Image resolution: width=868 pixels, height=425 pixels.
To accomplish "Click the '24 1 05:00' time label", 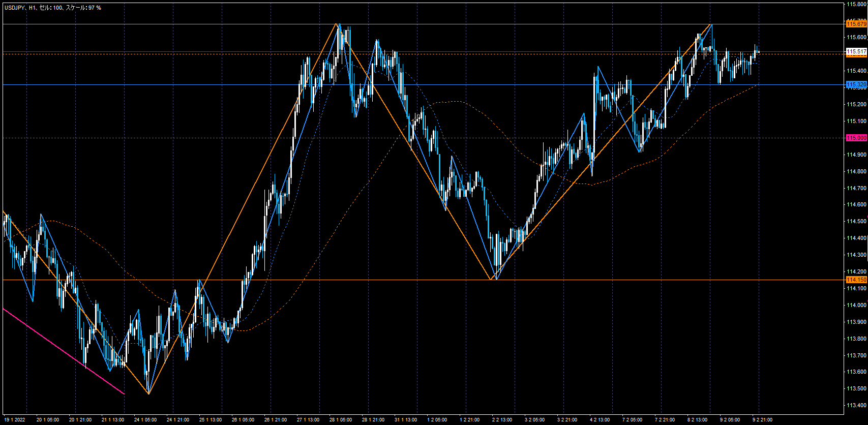I will (145, 420).
